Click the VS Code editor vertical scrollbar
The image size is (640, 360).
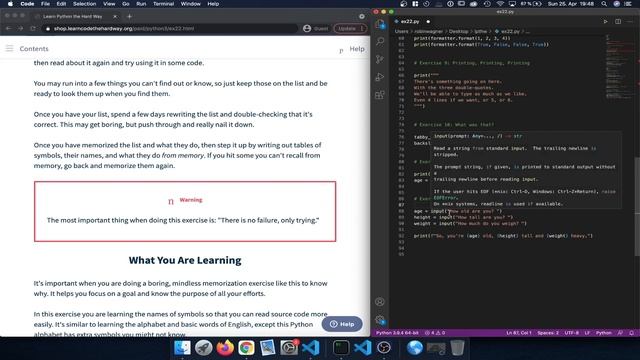[x=637, y=206]
